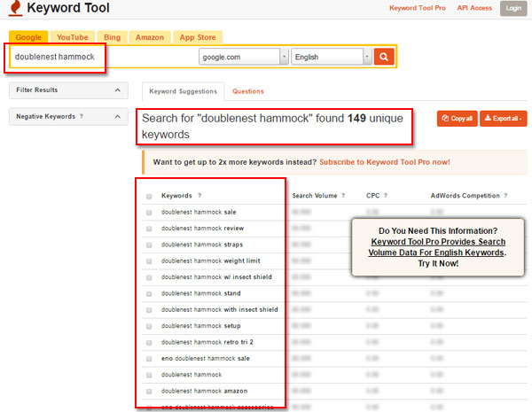
Task: Switch to the Bing tab
Action: pyautogui.click(x=112, y=37)
